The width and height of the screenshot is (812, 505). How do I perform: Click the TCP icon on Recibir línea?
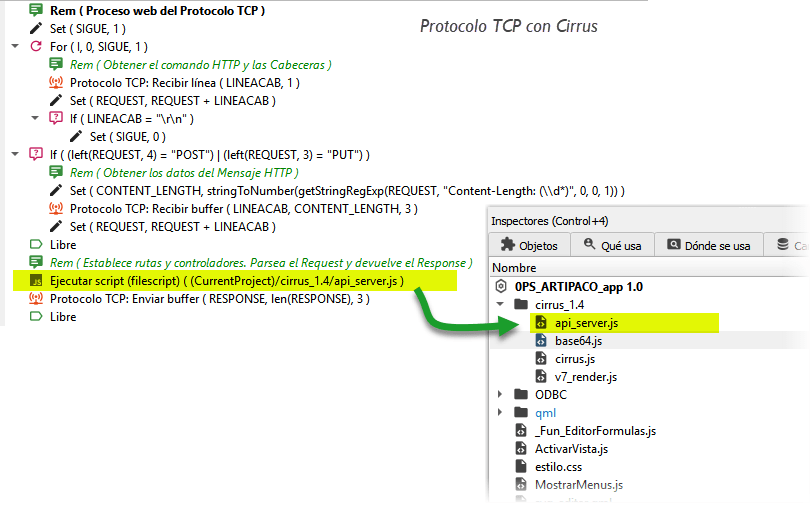click(56, 83)
